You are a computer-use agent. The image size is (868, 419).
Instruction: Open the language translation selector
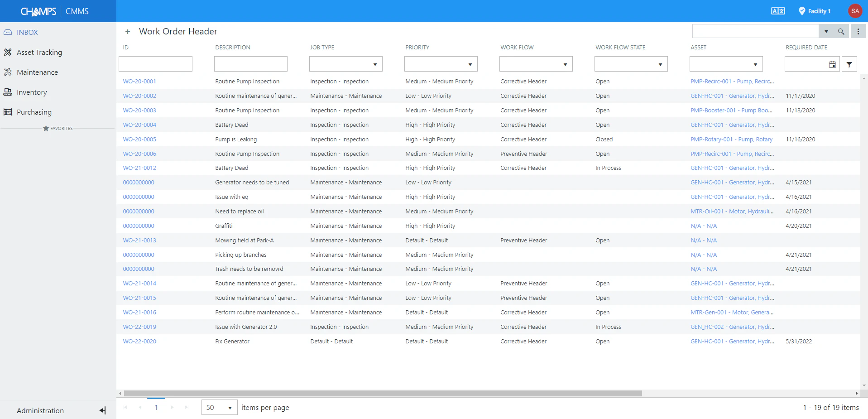[x=778, y=10]
